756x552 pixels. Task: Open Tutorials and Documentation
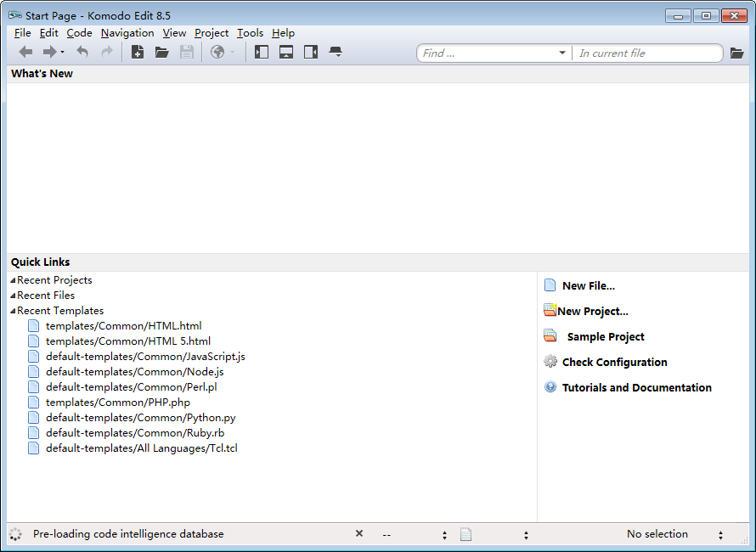pyautogui.click(x=636, y=387)
